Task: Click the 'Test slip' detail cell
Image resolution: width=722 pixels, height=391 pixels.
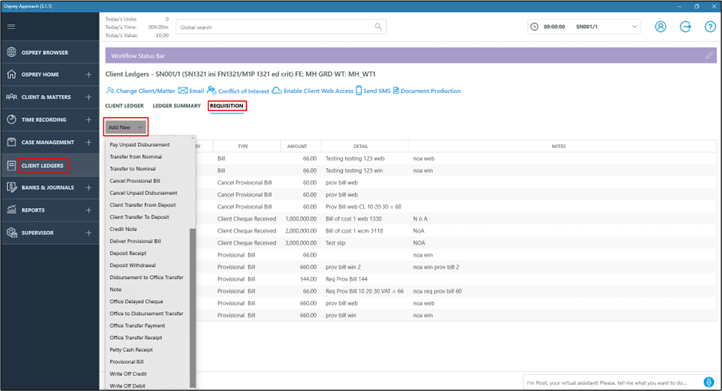Action: coord(335,243)
